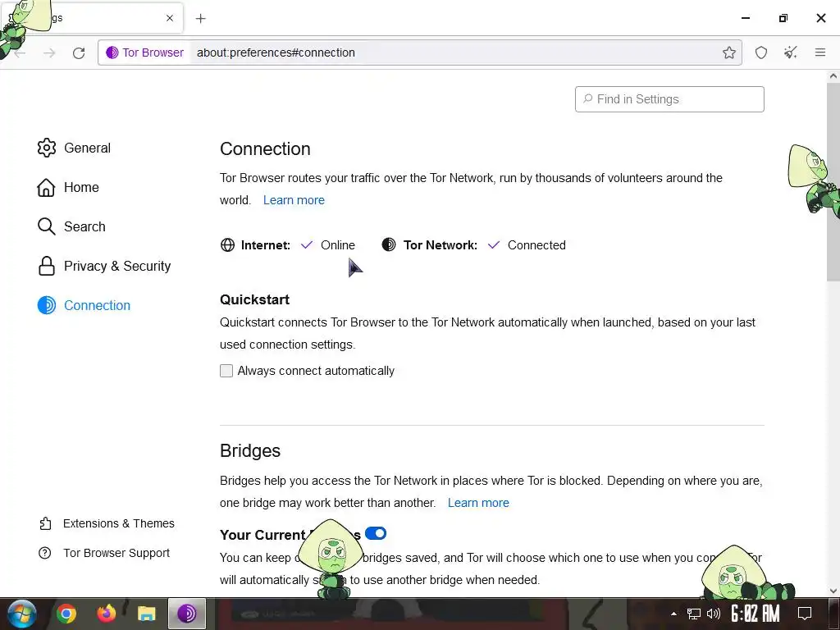Open the Windows Start button
The width and height of the screenshot is (840, 630).
pyautogui.click(x=21, y=614)
